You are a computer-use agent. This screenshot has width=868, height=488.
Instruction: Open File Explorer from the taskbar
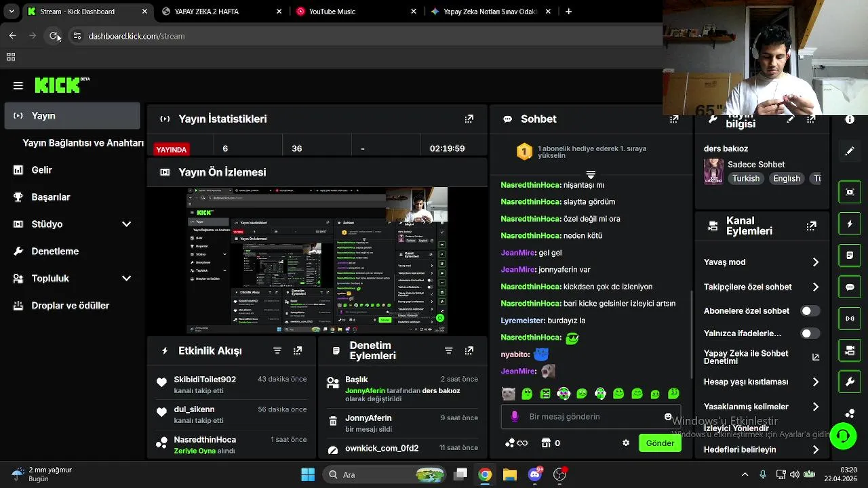[x=509, y=474]
